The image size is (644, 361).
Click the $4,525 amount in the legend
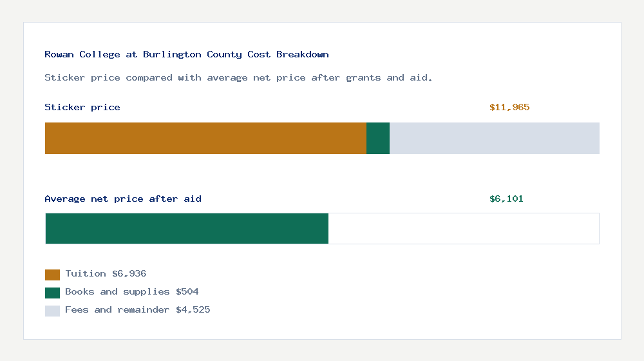click(x=193, y=309)
